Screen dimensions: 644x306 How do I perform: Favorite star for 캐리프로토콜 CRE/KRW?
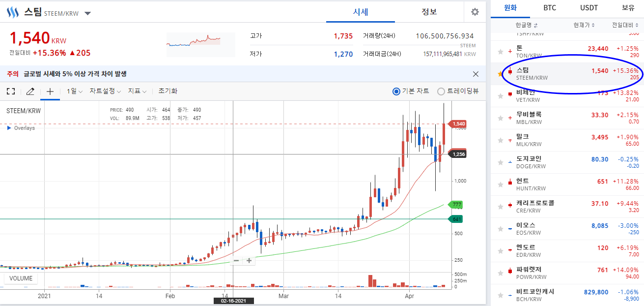pyautogui.click(x=501, y=206)
